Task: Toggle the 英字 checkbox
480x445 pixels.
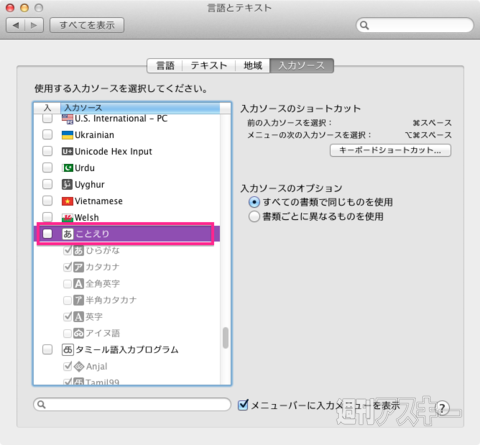Action: [x=68, y=316]
